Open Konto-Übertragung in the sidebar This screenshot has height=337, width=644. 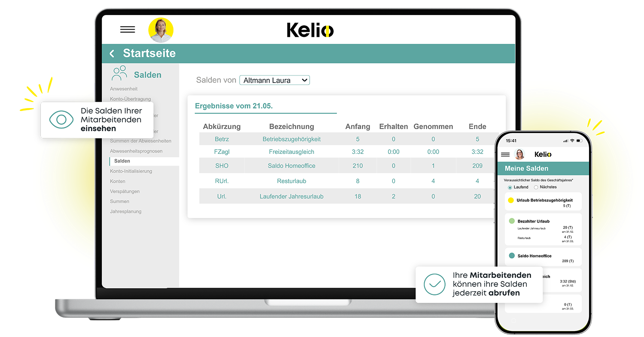130,99
